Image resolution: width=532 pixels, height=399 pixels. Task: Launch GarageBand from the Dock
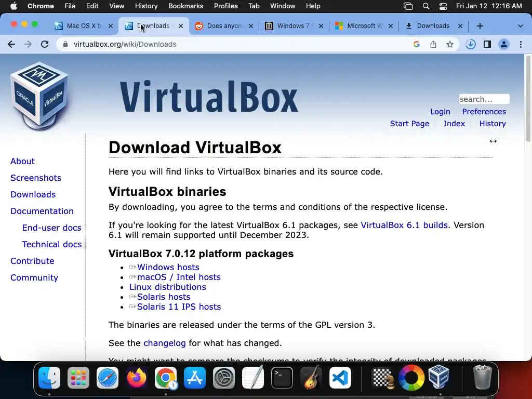tap(311, 377)
